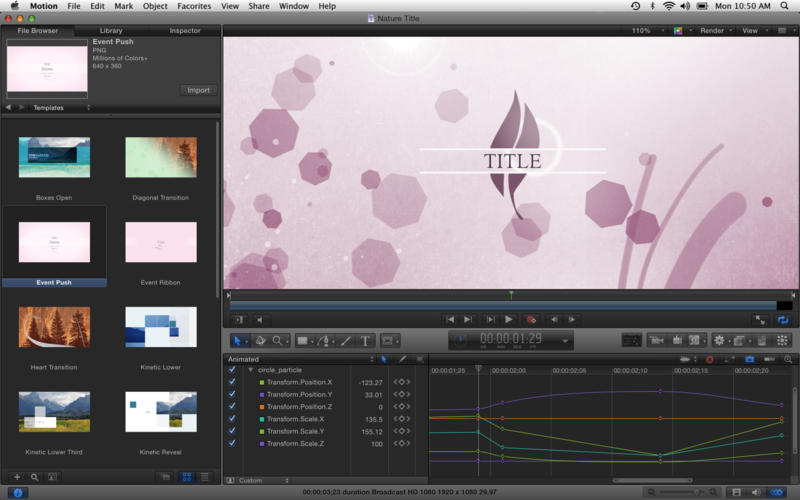Image resolution: width=800 pixels, height=500 pixels.
Task: Open the Animated curve set dropdown
Action: coord(300,359)
